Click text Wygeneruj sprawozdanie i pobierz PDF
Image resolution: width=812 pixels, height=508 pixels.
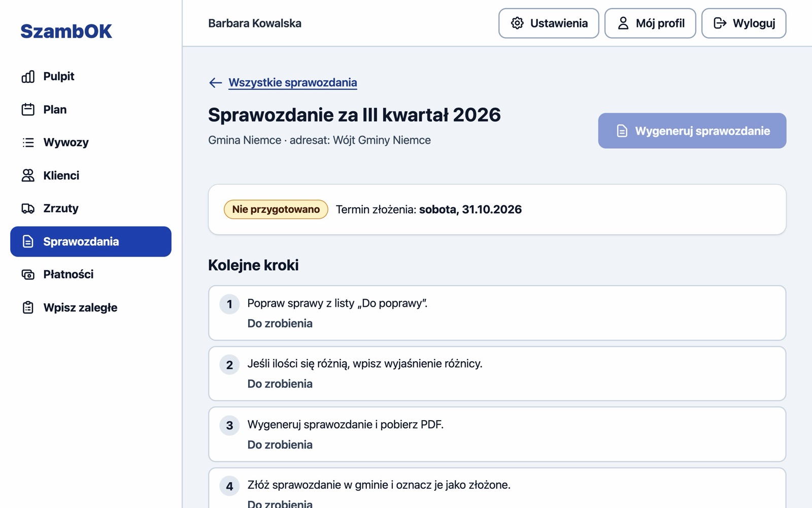(x=346, y=425)
